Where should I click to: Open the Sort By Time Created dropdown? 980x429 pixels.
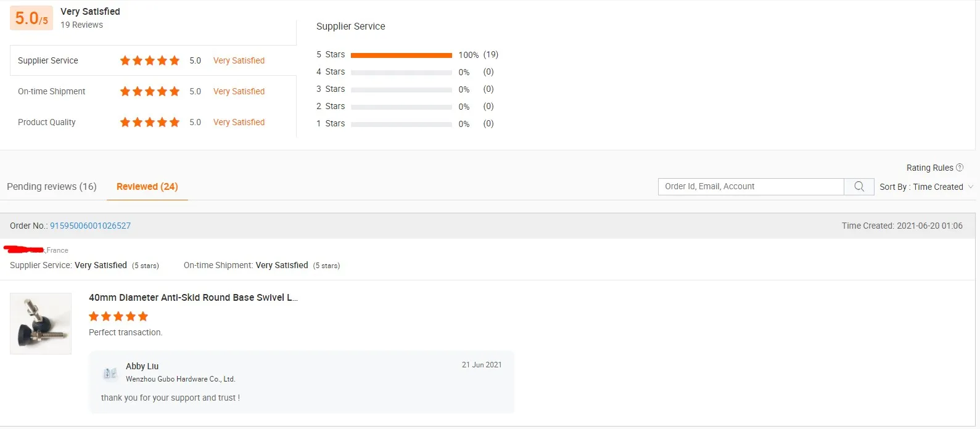click(x=926, y=187)
